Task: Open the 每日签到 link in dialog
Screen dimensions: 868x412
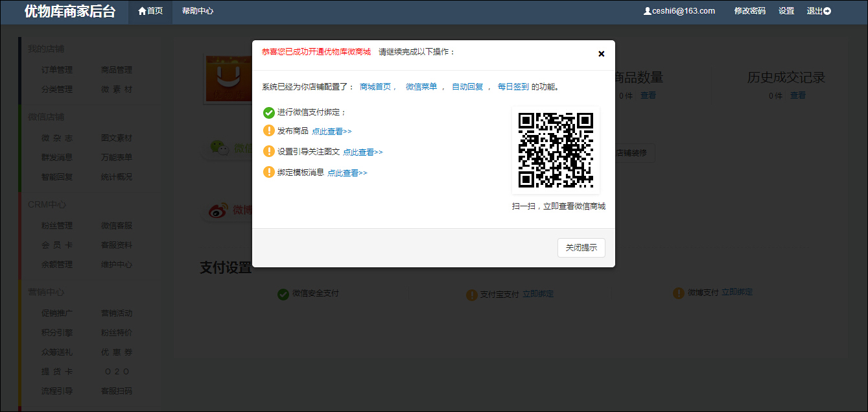Action: (513, 87)
